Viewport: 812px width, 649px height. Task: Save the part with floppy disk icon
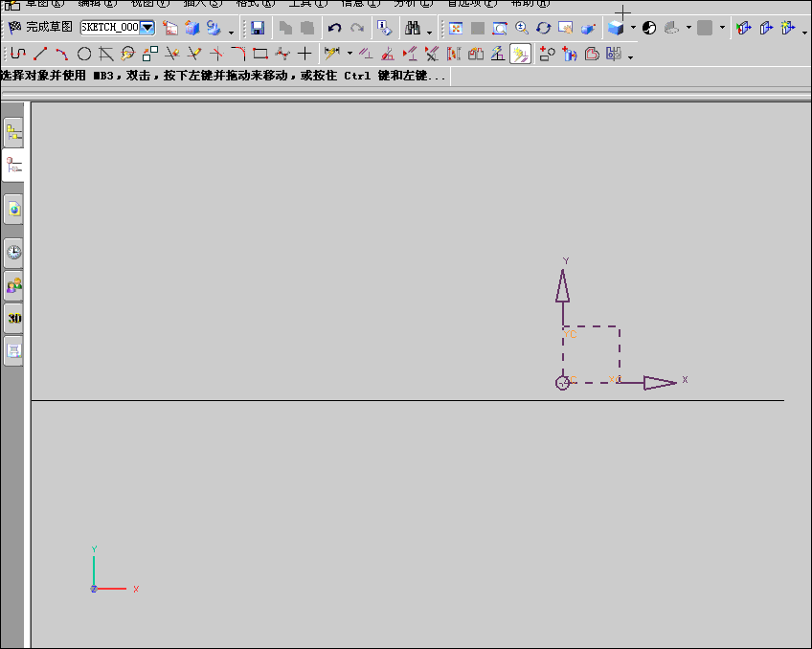pyautogui.click(x=258, y=28)
